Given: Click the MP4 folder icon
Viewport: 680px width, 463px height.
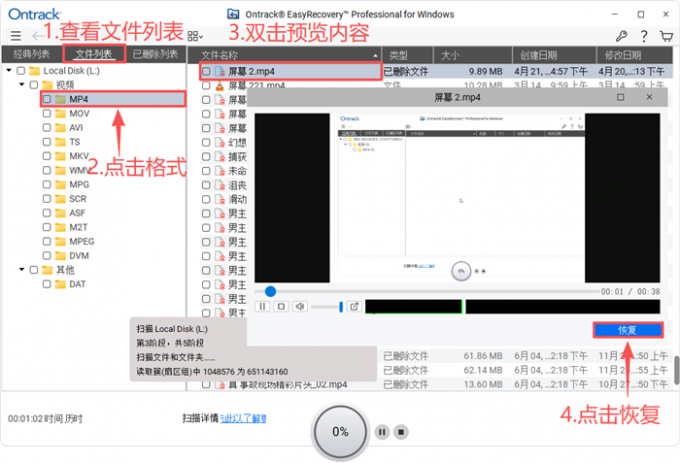Looking at the screenshot, I should pos(61,99).
